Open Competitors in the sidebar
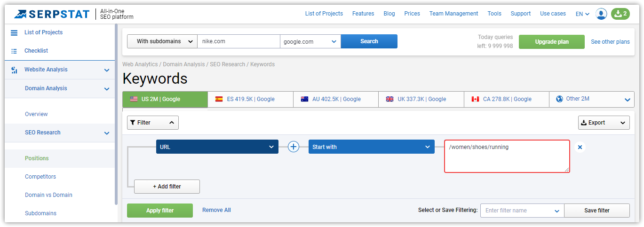Viewport: 644px width, 227px height. 40,177
